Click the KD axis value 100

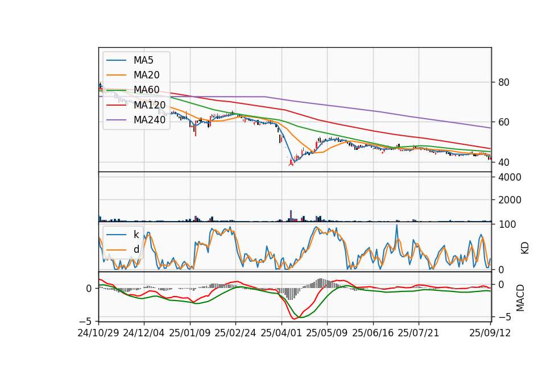coord(507,224)
